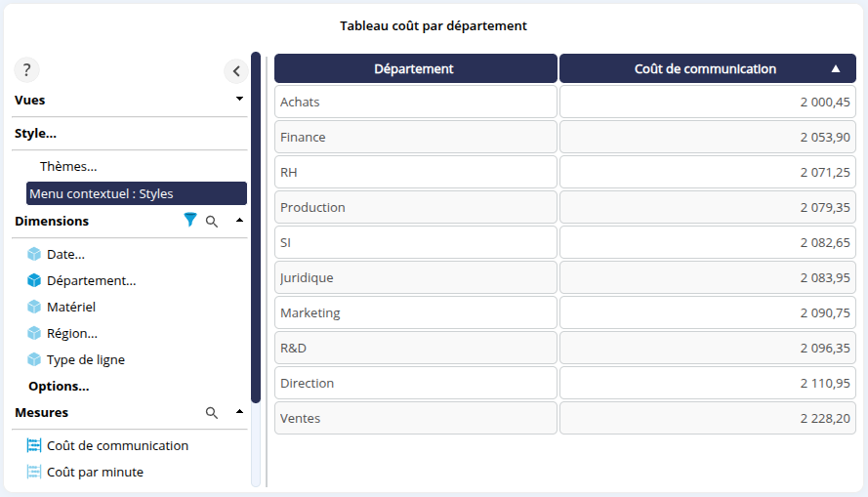Click the Dimensions filter funnel icon
This screenshot has height=497, width=868.
190,222
